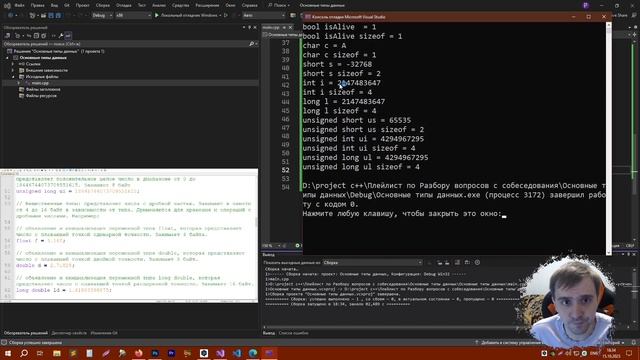Open the Справка menu

[249, 5]
